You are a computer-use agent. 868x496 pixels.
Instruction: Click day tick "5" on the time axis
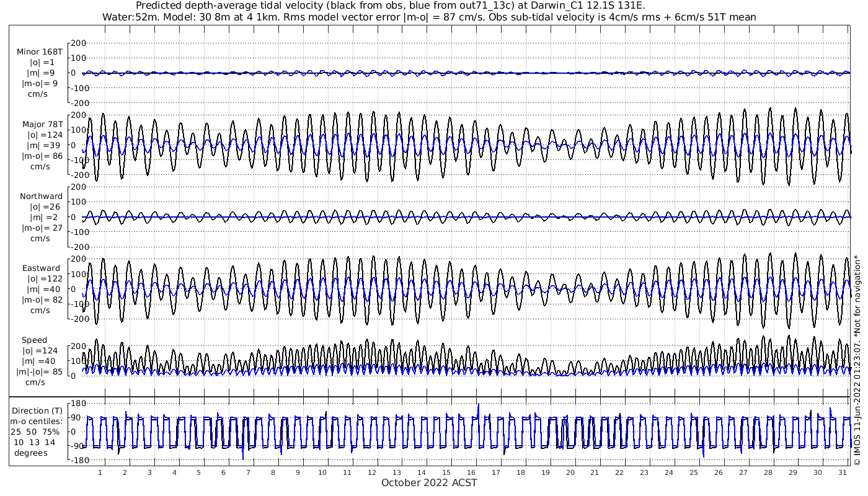(x=199, y=472)
